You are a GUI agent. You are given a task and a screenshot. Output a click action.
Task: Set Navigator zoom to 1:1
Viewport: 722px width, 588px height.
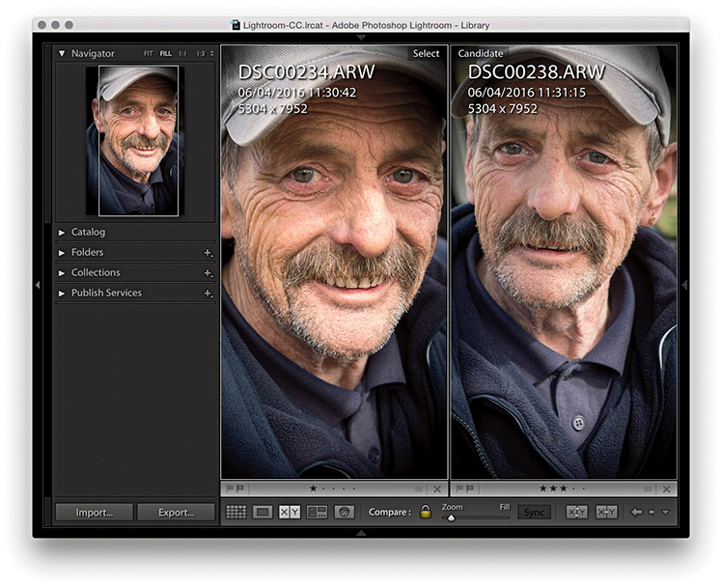[x=183, y=54]
